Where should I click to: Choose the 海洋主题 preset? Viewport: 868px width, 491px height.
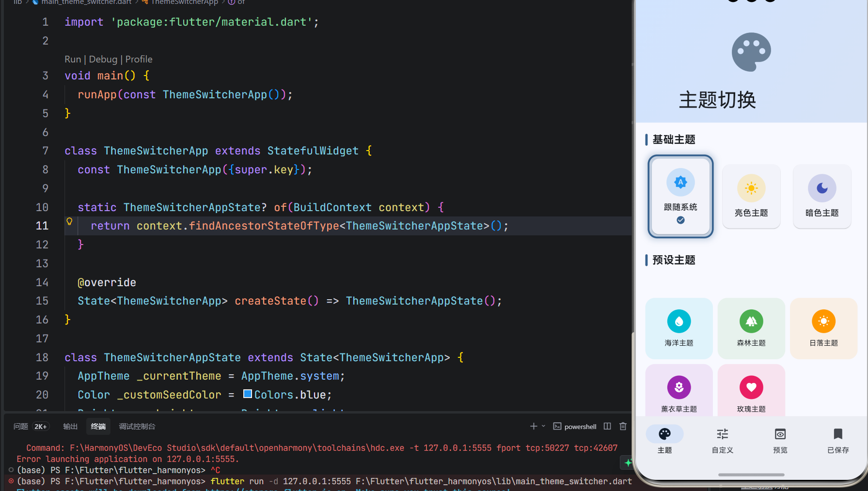point(679,328)
